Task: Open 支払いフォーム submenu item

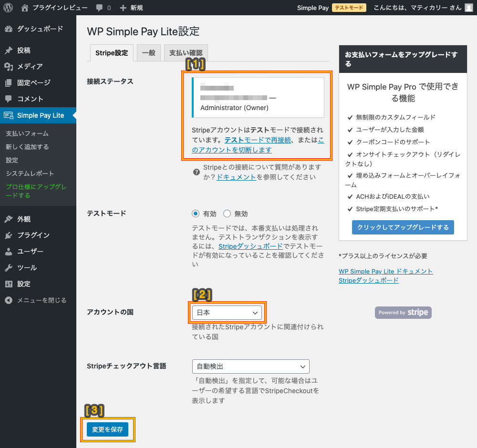Action: click(27, 133)
